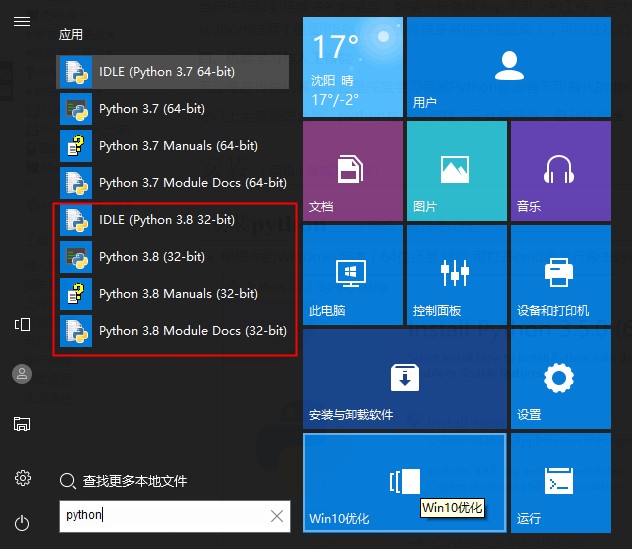Open the Win10优化 tile

click(x=405, y=483)
